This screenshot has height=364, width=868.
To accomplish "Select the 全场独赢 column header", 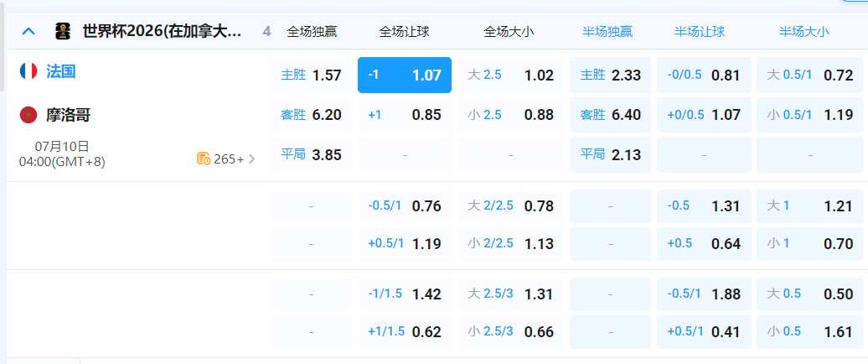I will [x=312, y=32].
